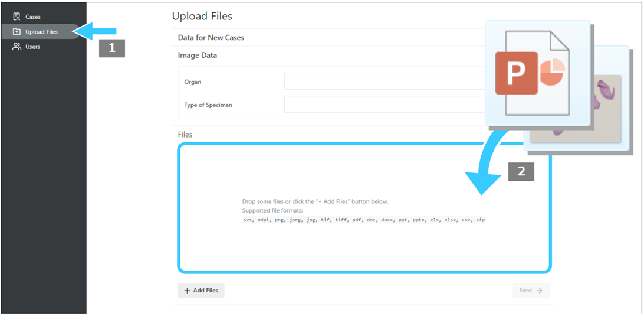Viewport: 644px width, 316px height.
Task: Click the Next button
Action: pyautogui.click(x=531, y=291)
